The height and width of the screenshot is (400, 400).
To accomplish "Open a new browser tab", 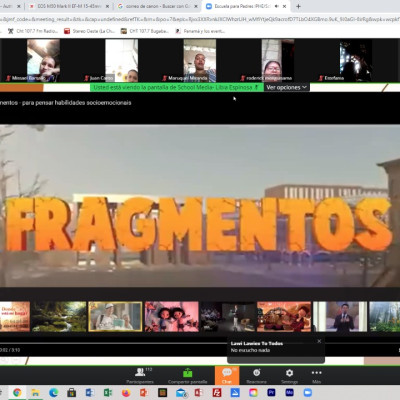I will pos(298,6).
